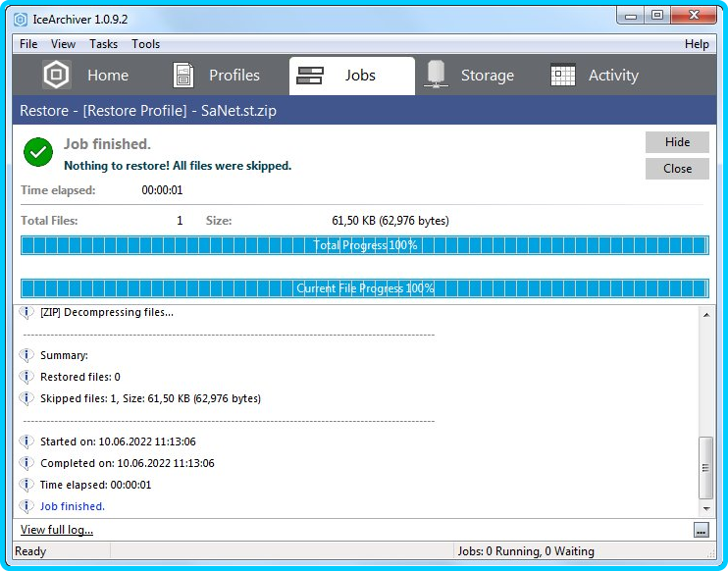Open the File menu
Viewport: 728px width, 571px height.
28,44
